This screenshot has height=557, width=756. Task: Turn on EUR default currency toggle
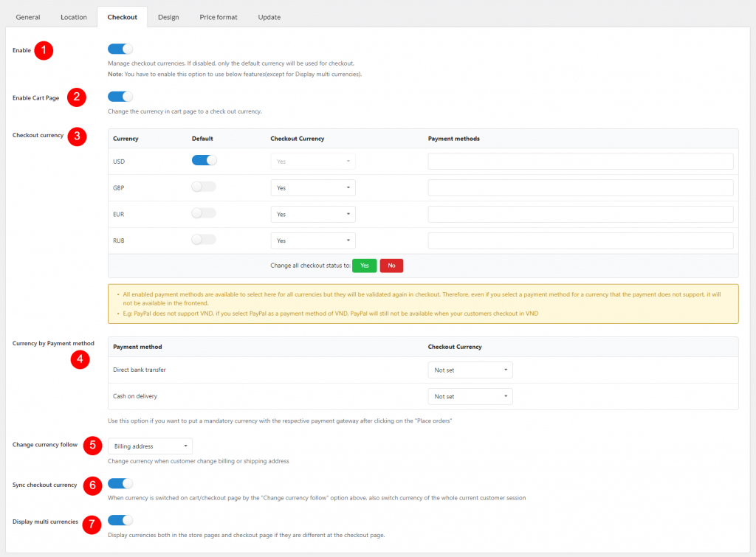tap(204, 213)
